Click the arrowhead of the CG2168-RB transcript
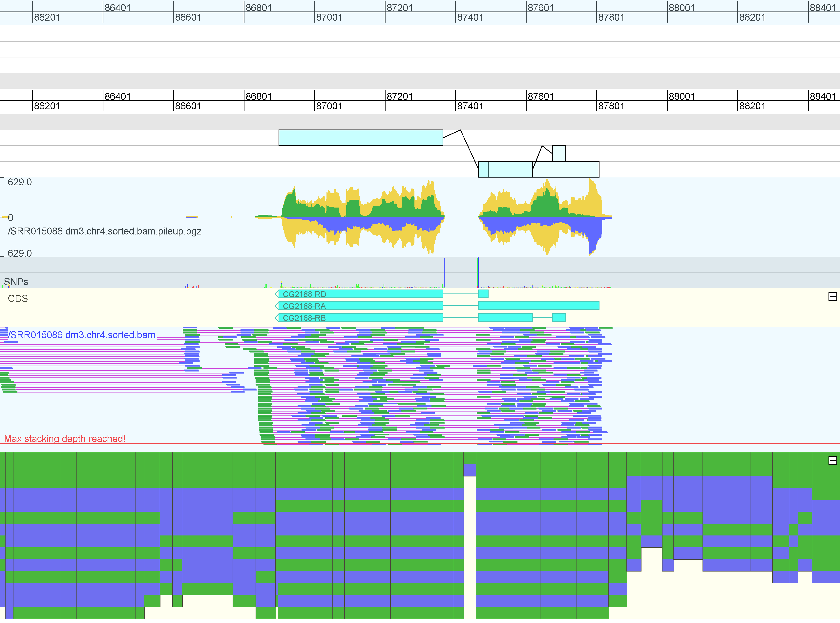The height and width of the screenshot is (623, 840). click(277, 318)
